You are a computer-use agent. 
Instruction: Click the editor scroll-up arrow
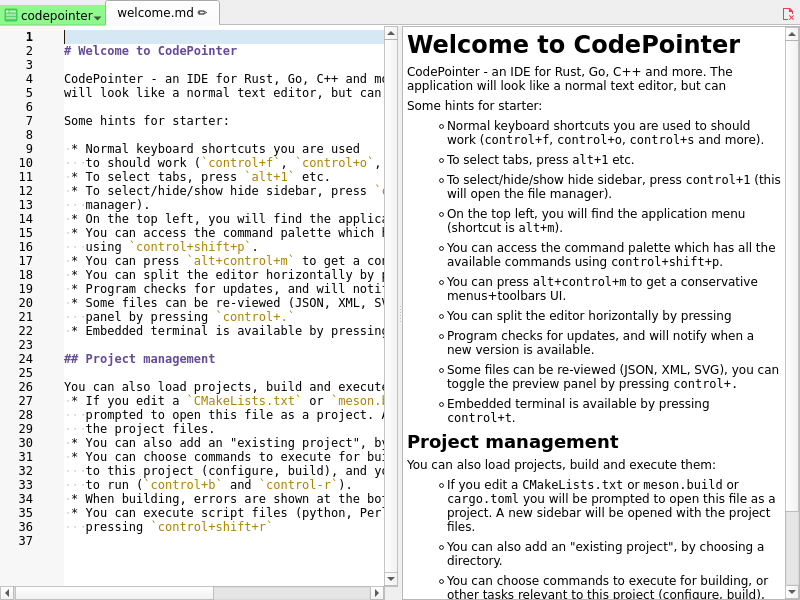click(391, 34)
